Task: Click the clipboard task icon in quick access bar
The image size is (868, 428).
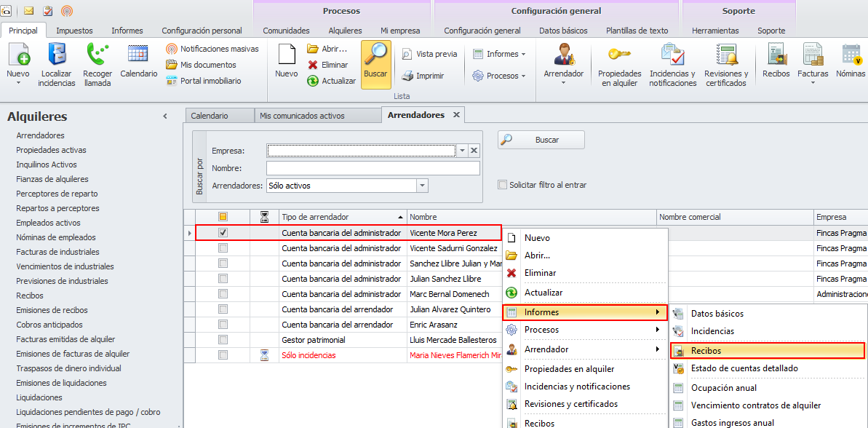Action: 47,10
